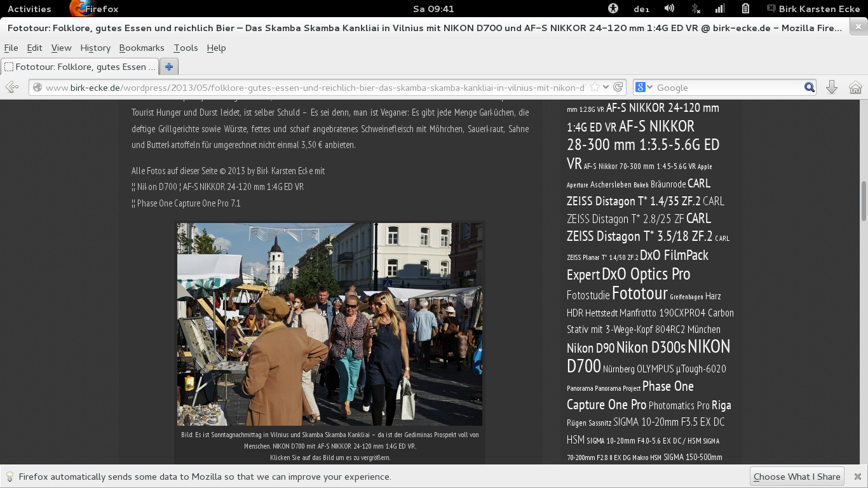Open the OLYMPUS µTough-6020 tag
Viewport: 868px width, 488px height.
click(681, 369)
